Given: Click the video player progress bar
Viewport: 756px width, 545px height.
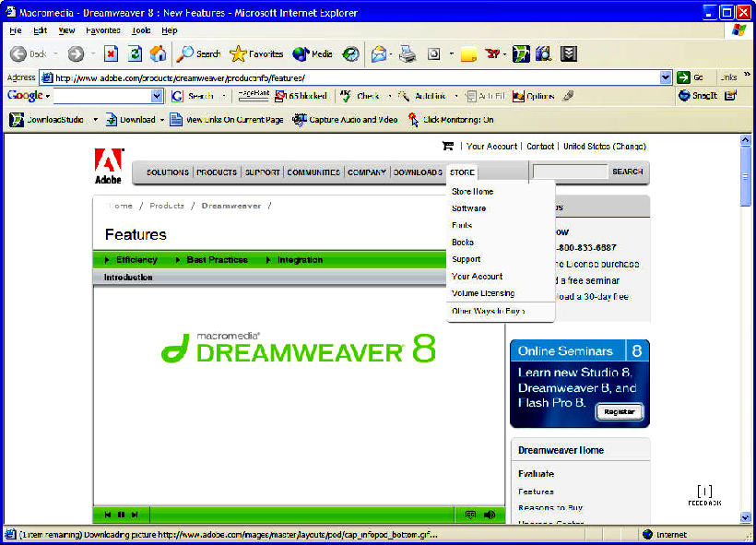Looking at the screenshot, I should pos(302,515).
